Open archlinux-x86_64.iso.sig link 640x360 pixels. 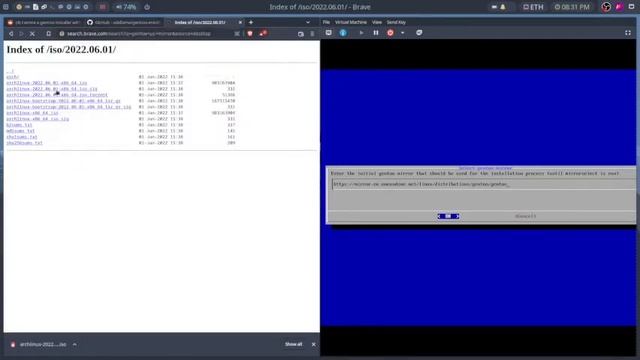pyautogui.click(x=38, y=119)
